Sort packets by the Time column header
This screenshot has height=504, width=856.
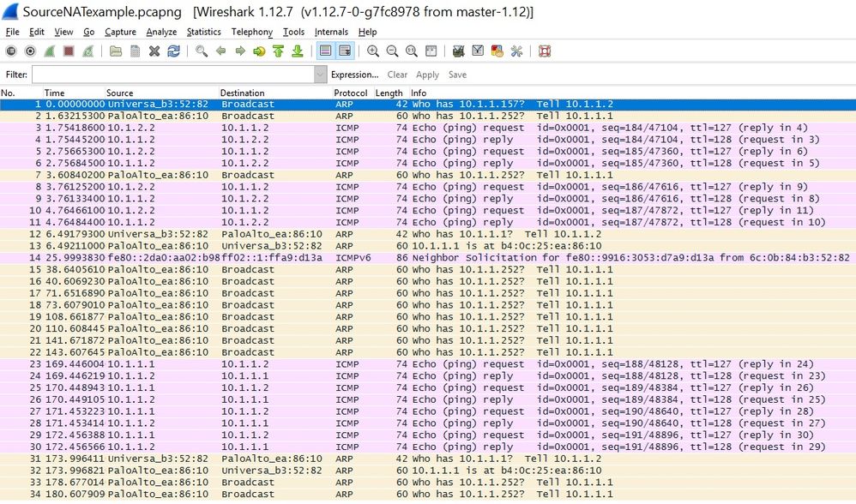point(54,93)
